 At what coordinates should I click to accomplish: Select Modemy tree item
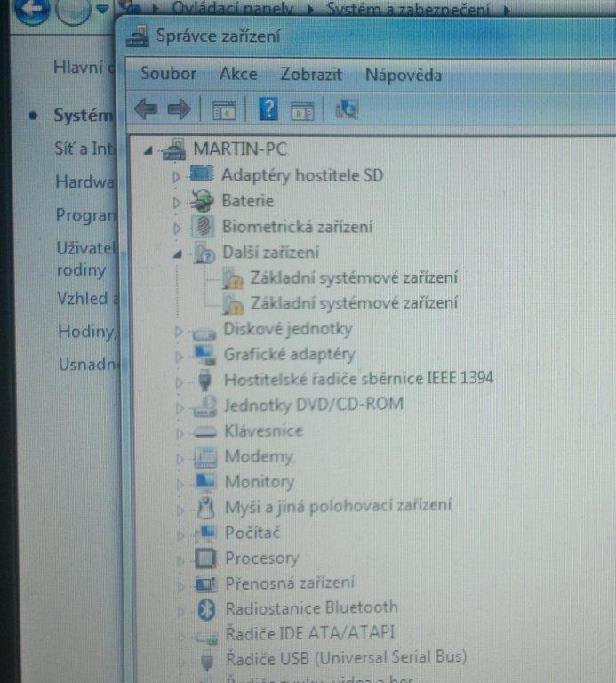click(x=259, y=456)
